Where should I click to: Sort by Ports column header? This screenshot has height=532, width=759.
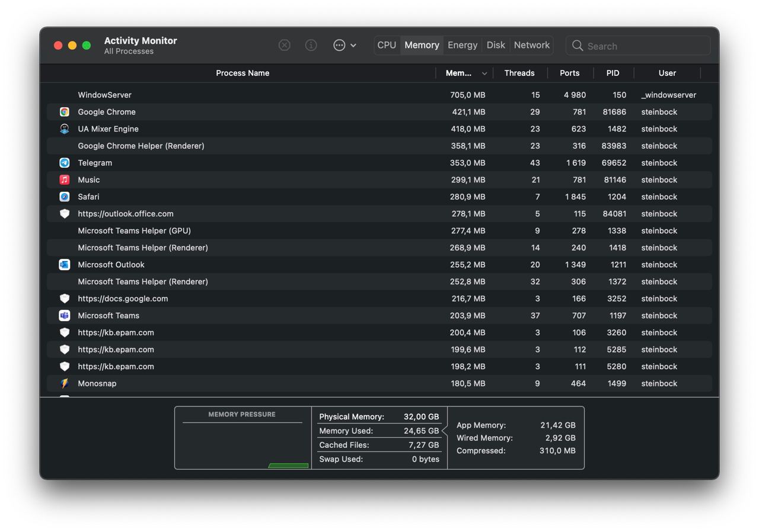click(x=569, y=73)
